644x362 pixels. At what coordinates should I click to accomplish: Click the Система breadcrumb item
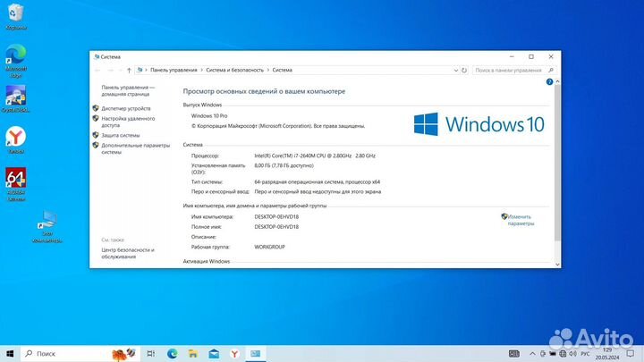[282, 71]
